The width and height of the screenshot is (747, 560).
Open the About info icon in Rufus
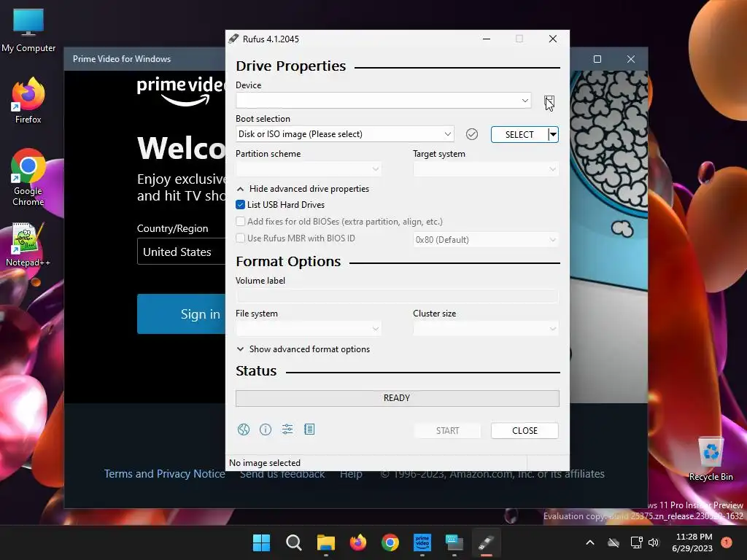(266, 429)
